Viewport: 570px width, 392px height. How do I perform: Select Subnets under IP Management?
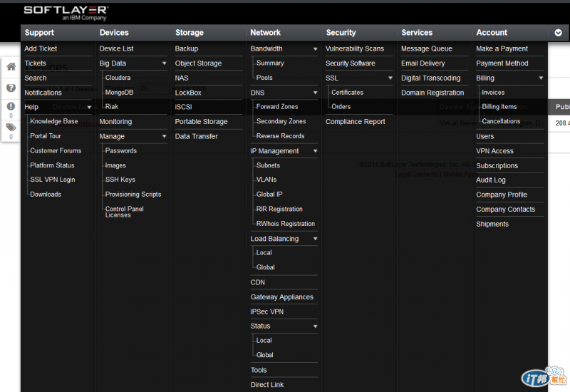click(268, 165)
